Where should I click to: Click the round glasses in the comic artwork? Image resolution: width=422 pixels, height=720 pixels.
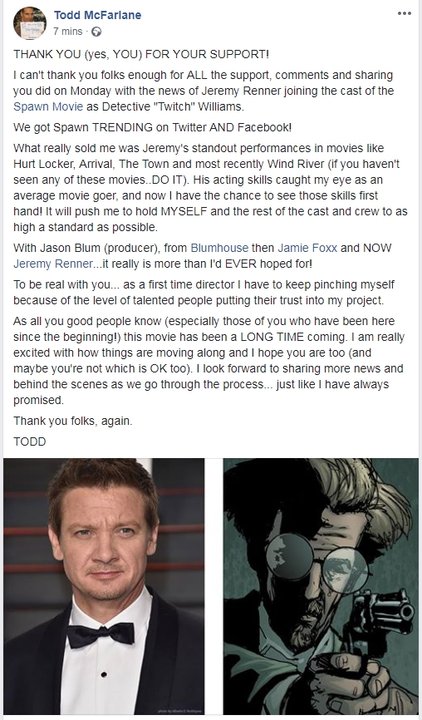(x=317, y=564)
